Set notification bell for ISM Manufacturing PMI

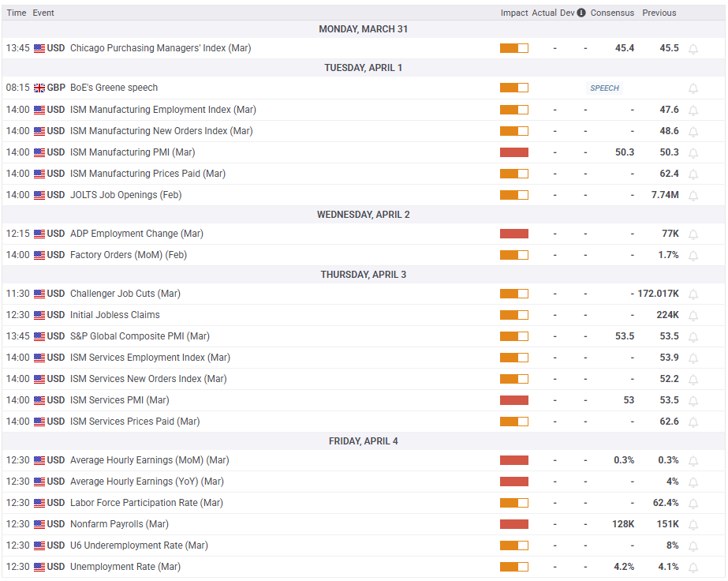click(x=693, y=153)
